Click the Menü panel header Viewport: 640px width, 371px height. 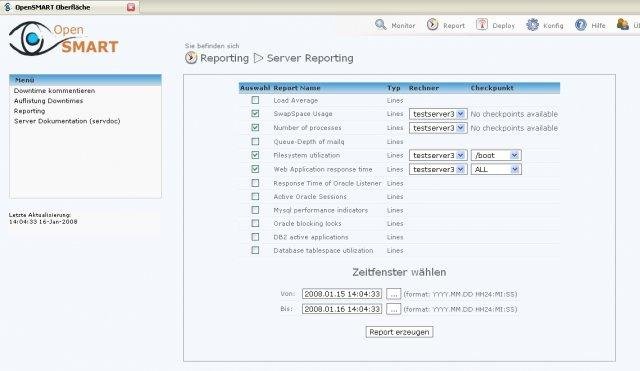tap(85, 80)
